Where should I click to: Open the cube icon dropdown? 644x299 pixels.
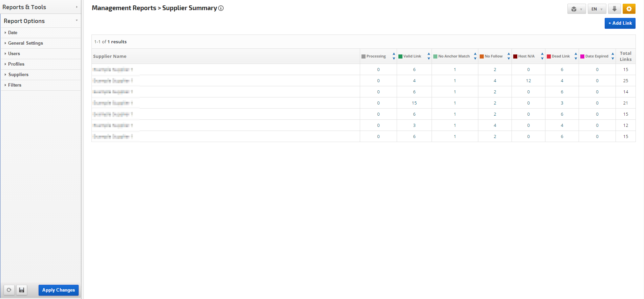pos(576,9)
